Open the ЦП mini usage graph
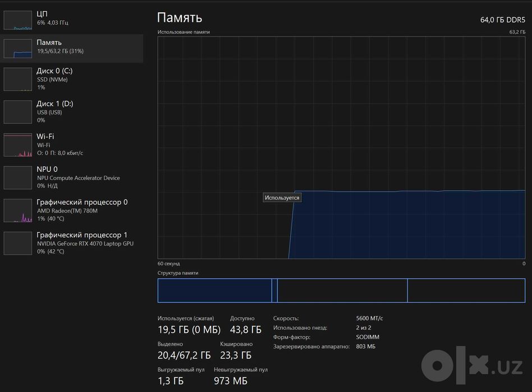Viewport: 532px width, 392px height. click(17, 20)
